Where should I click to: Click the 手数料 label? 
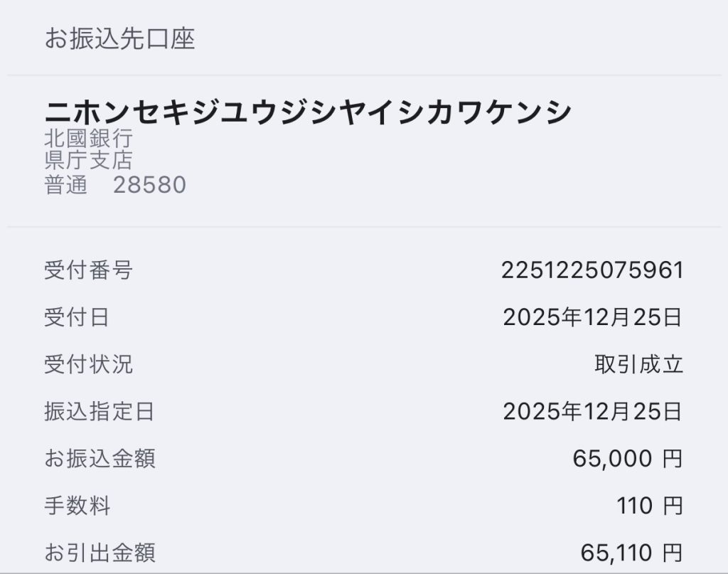pos(77,506)
